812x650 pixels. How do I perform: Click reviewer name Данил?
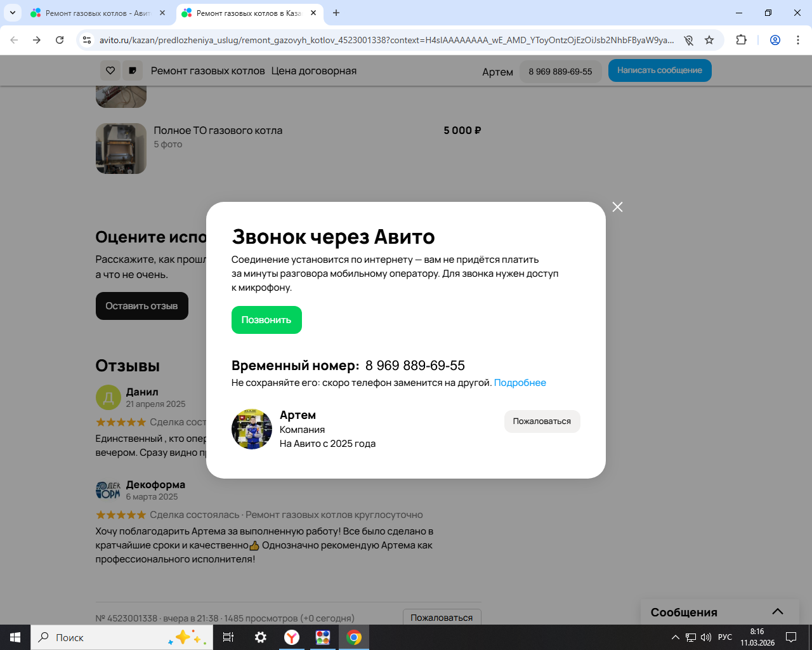(x=142, y=392)
